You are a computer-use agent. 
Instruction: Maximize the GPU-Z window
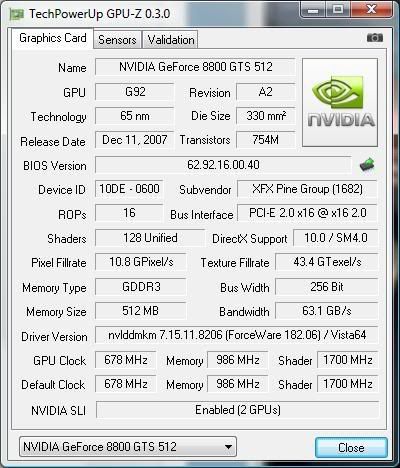pyautogui.click(x=337, y=10)
